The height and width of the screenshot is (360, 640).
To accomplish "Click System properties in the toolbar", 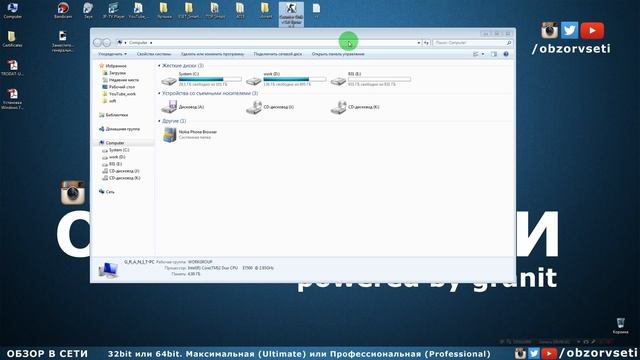I will click(x=154, y=54).
